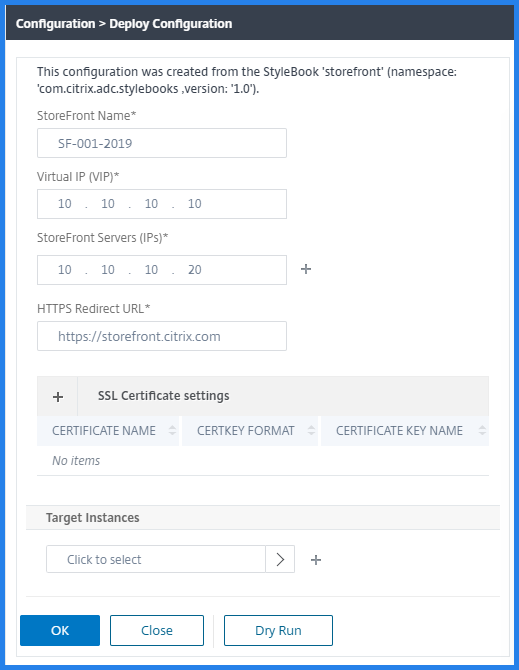
Task: Sort by Certificate Name column arrows
Action: 172,430
